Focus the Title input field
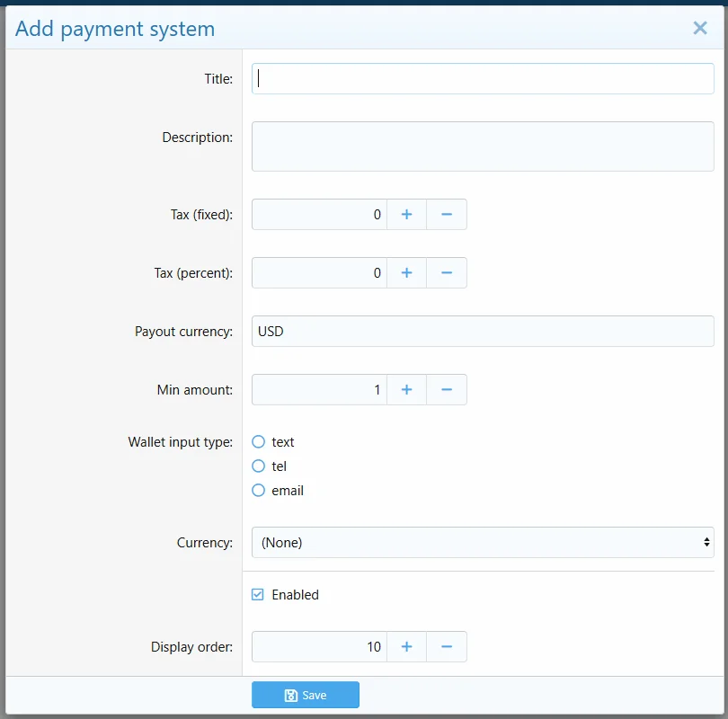Viewport: 728px width, 719px height. [x=483, y=79]
